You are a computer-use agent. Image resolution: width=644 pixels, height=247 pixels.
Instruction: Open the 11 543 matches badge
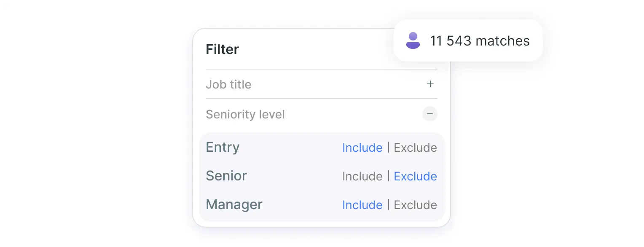tap(468, 40)
